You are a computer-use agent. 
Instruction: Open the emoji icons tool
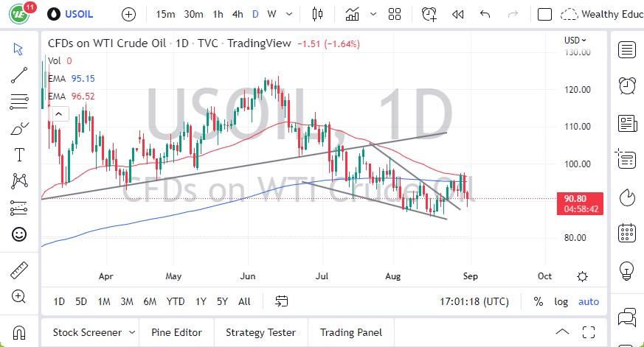click(x=19, y=234)
